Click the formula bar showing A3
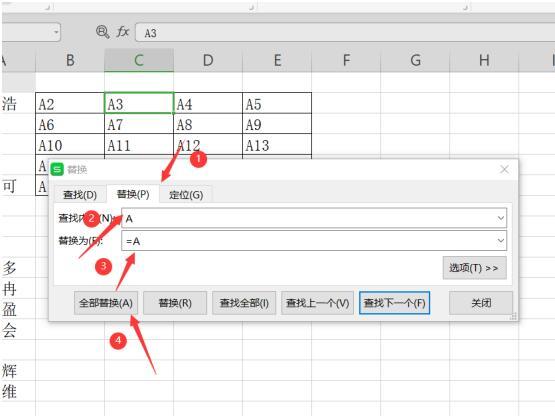Image resolution: width=555 pixels, height=416 pixels. coord(345,33)
